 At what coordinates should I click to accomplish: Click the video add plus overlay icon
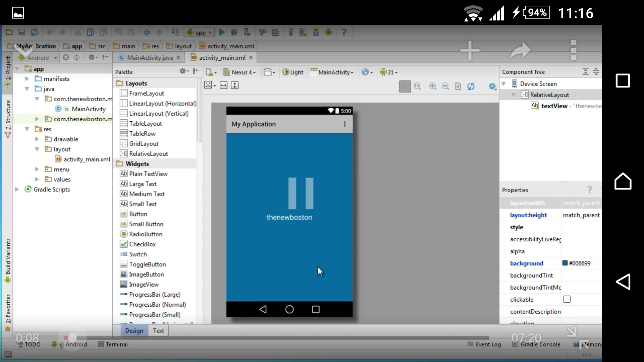click(x=470, y=50)
